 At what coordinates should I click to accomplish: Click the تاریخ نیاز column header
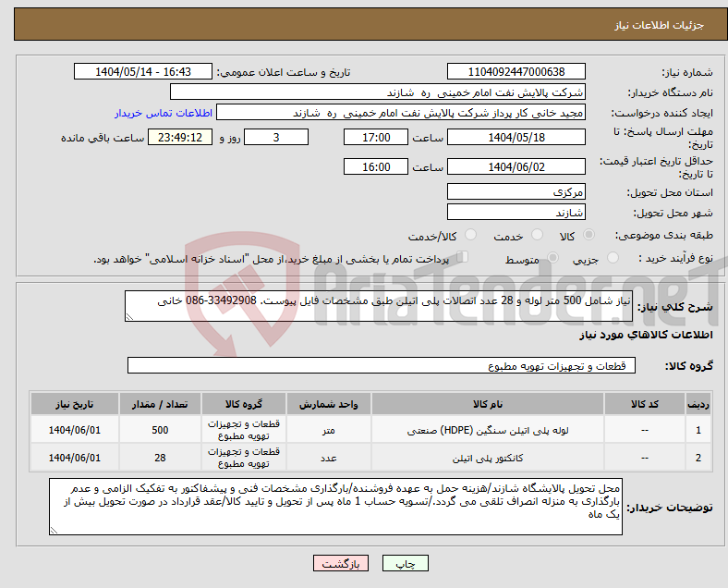click(75, 404)
